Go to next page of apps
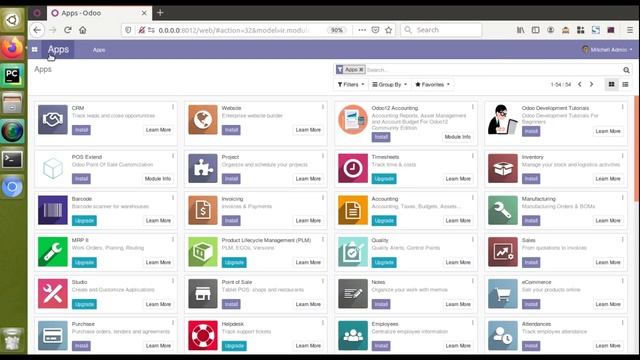This screenshot has width=640, height=360. pos(591,84)
